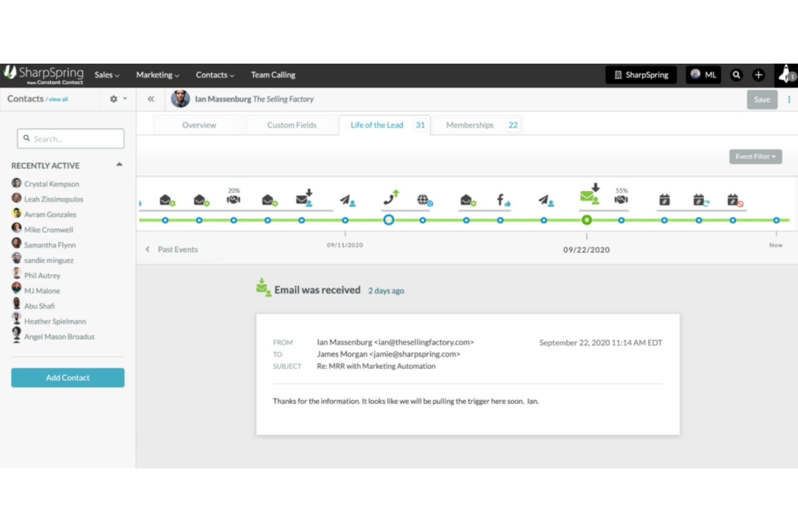Viewport: 798px width, 532px height.
Task: Click the Add Contact button
Action: click(67, 377)
